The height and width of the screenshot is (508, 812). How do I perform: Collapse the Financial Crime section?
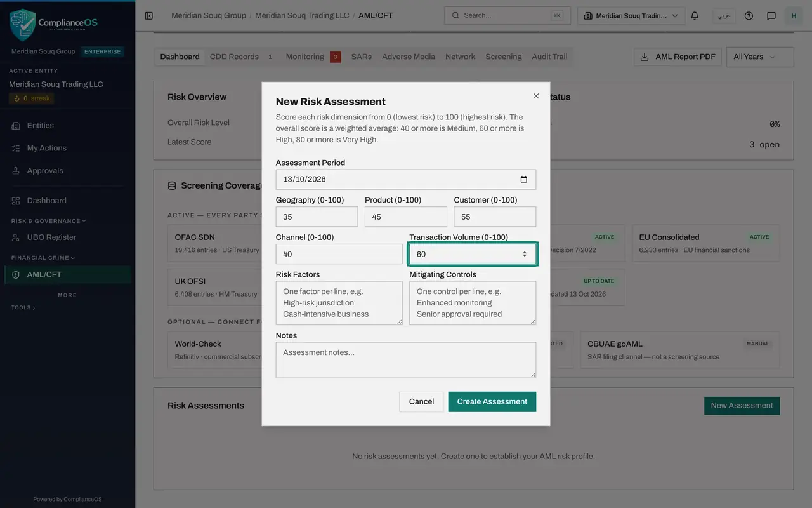[43, 258]
